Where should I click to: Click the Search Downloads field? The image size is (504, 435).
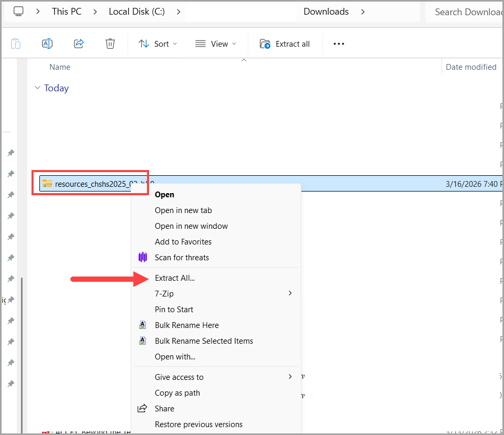tap(465, 12)
